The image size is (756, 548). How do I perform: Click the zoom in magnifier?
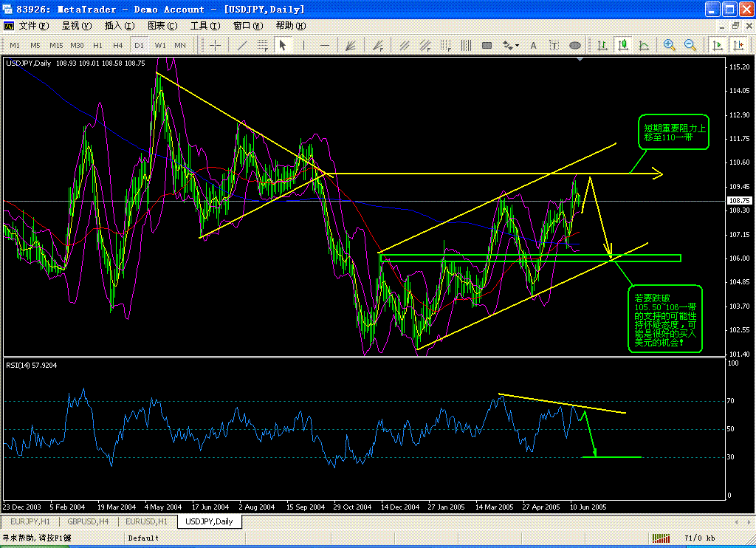coord(670,45)
